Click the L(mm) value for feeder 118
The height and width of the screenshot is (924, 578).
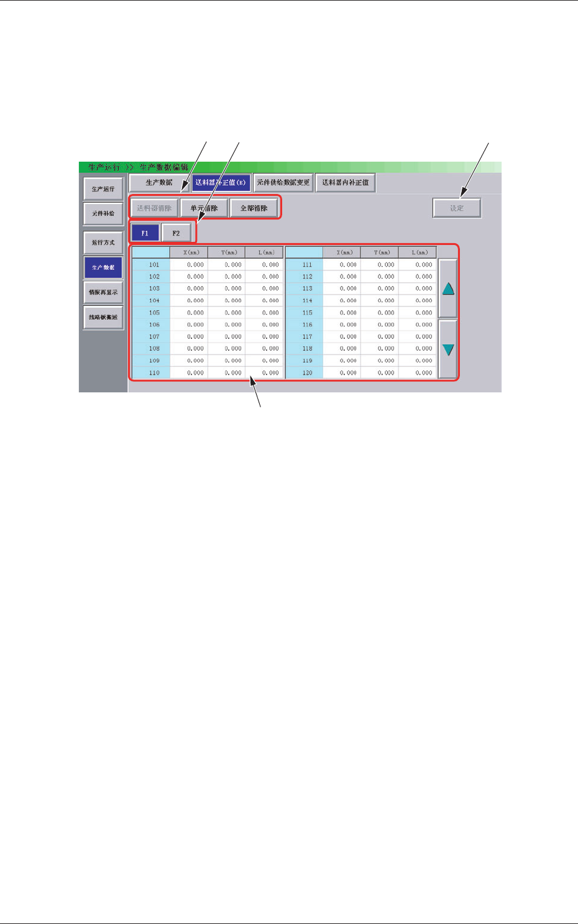click(x=418, y=349)
